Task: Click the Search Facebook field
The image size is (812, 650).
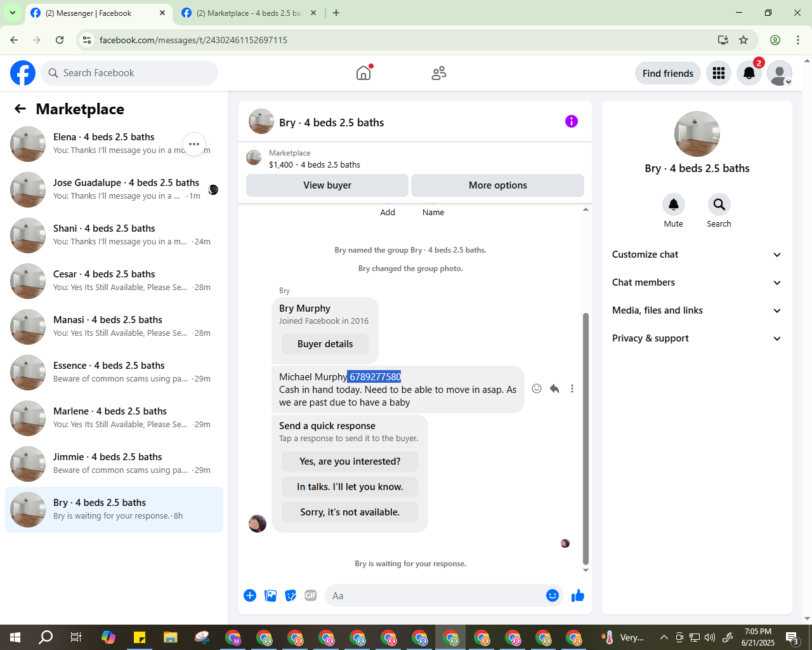Action: pyautogui.click(x=129, y=73)
